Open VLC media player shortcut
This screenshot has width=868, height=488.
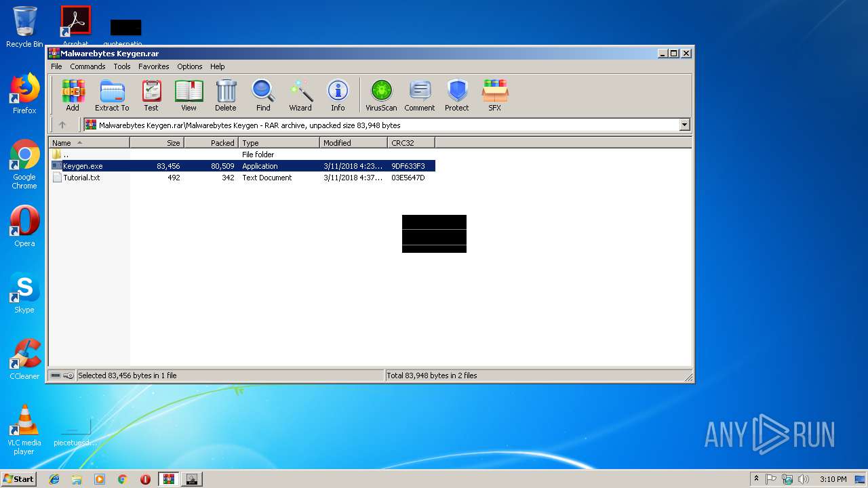[x=24, y=430]
